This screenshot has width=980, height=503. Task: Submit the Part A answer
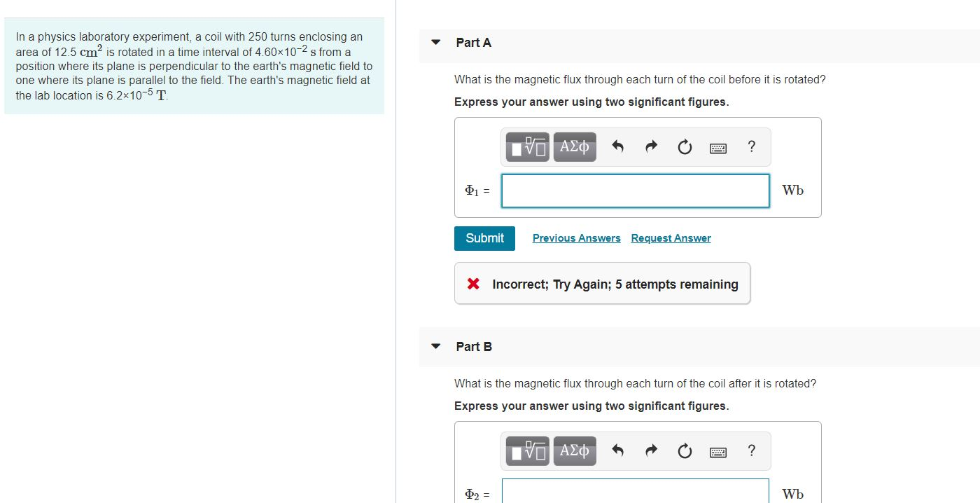tap(484, 238)
